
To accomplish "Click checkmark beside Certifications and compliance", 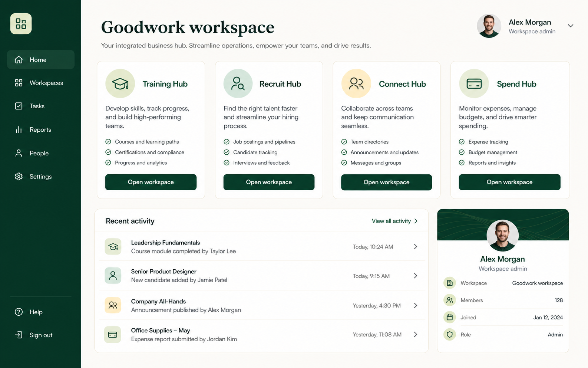I will pos(108,152).
